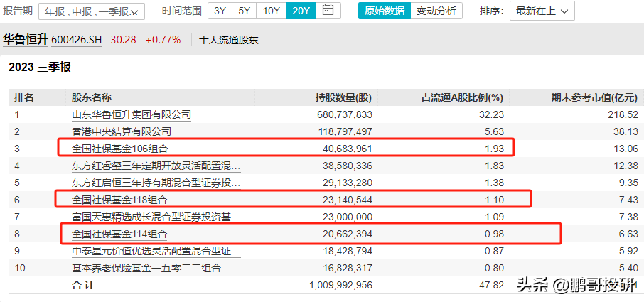This screenshot has height=302, width=644.
Task: Select the 10Y time range
Action: pyautogui.click(x=271, y=11)
